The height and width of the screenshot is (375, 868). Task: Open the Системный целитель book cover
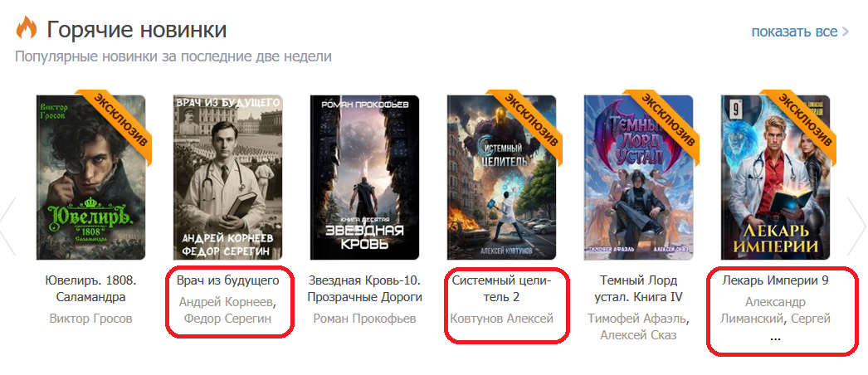pyautogui.click(x=501, y=178)
